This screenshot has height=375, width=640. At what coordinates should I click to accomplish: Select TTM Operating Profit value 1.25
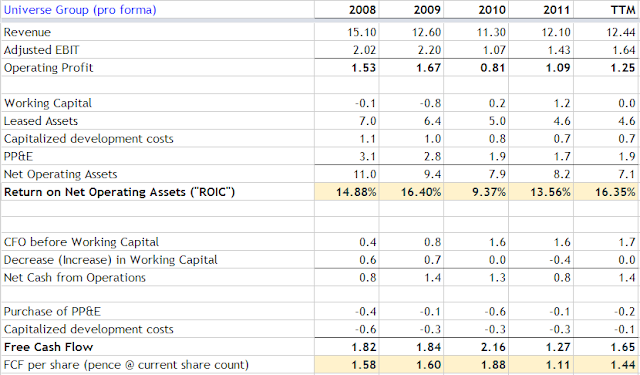pos(623,68)
